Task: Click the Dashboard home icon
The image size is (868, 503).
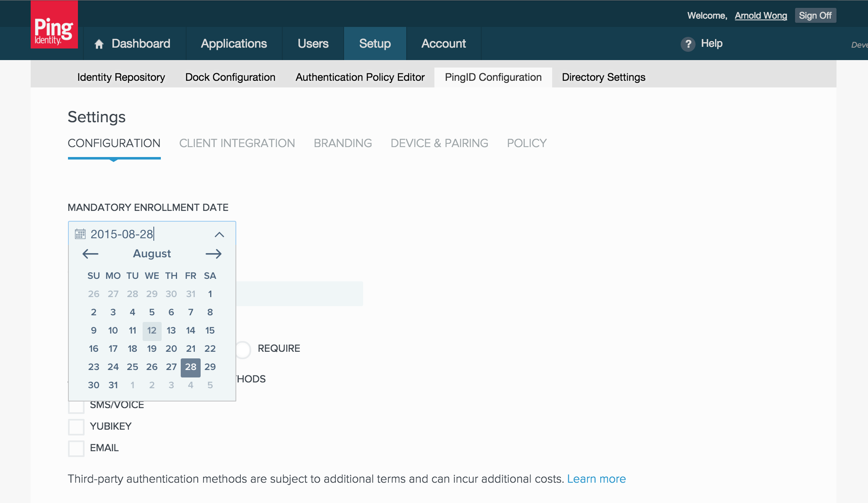Action: [x=99, y=44]
